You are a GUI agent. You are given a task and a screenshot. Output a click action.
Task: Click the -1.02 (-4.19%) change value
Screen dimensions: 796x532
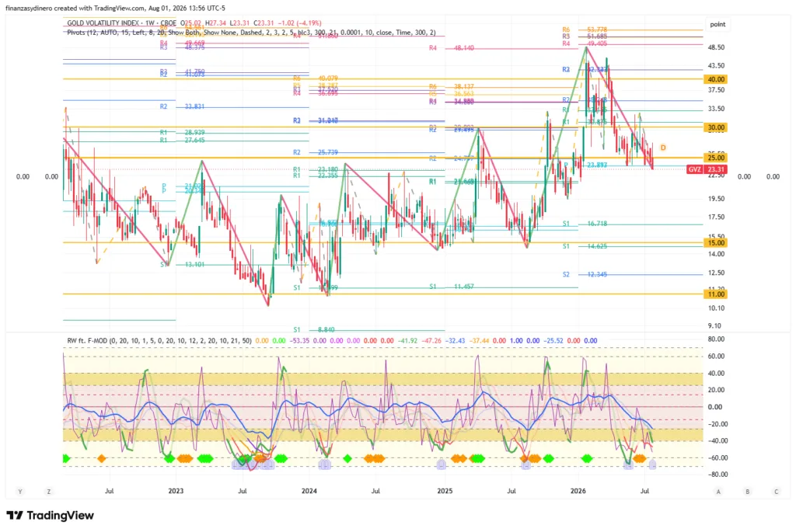pyautogui.click(x=299, y=23)
